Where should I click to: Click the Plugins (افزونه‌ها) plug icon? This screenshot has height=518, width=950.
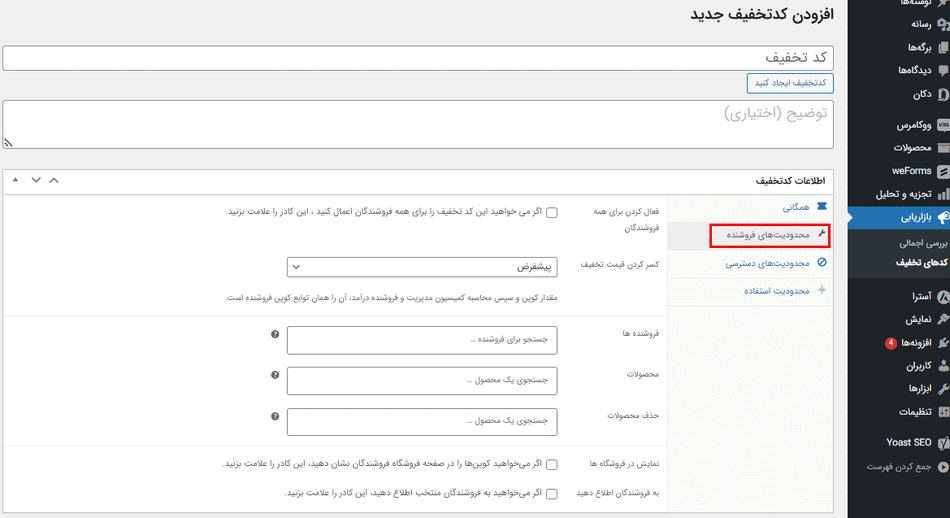[x=943, y=343]
